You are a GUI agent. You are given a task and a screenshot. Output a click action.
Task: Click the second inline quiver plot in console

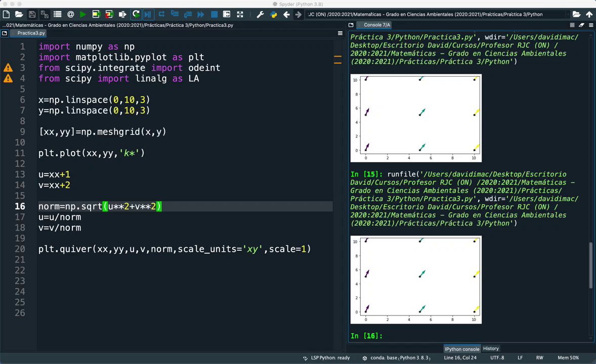point(416,280)
